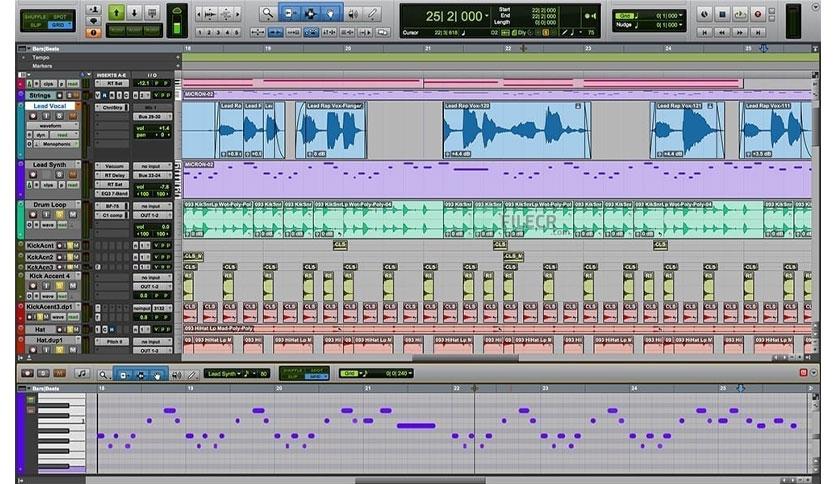Toggle mute on Kick Accent 4 track
This screenshot has width=836, height=484.
coord(73,286)
